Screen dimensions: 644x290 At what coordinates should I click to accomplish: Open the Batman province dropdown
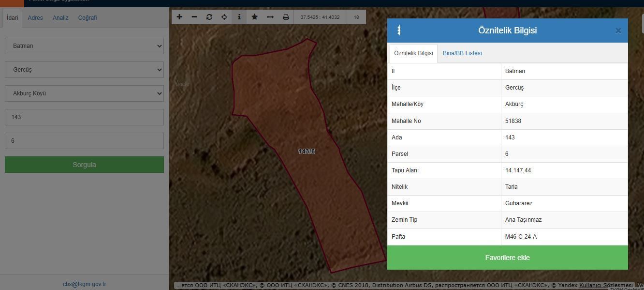click(x=84, y=46)
